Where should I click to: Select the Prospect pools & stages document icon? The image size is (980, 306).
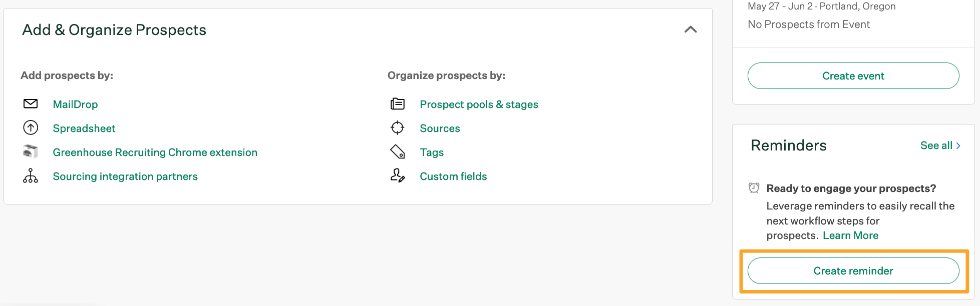coord(397,103)
